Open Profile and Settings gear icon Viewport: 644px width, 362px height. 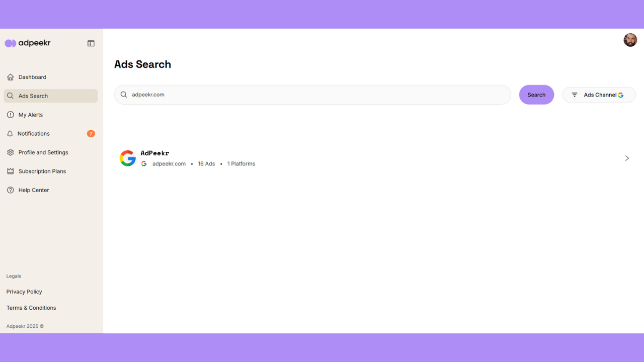click(10, 152)
